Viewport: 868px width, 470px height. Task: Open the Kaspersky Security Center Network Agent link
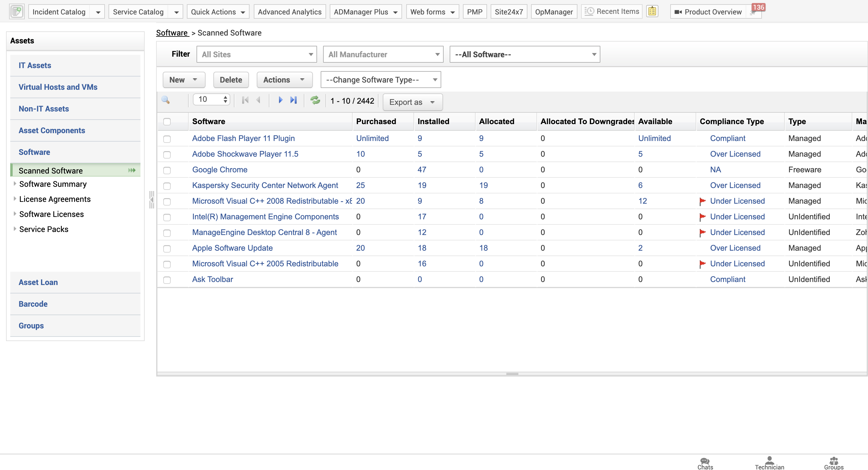pyautogui.click(x=265, y=185)
